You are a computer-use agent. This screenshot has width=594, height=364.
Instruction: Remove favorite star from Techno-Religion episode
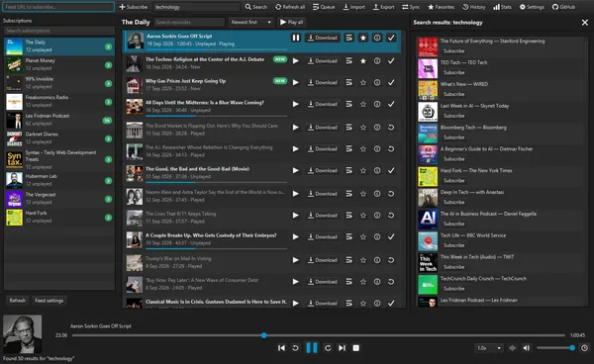point(363,61)
